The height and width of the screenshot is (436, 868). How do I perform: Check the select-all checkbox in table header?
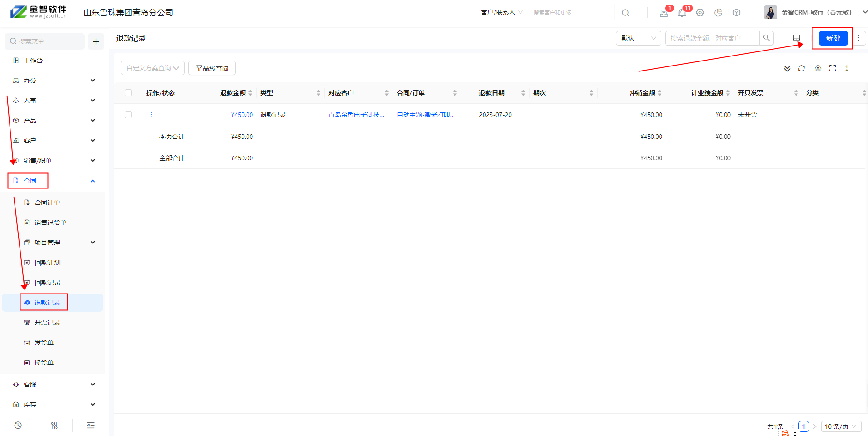(x=128, y=93)
